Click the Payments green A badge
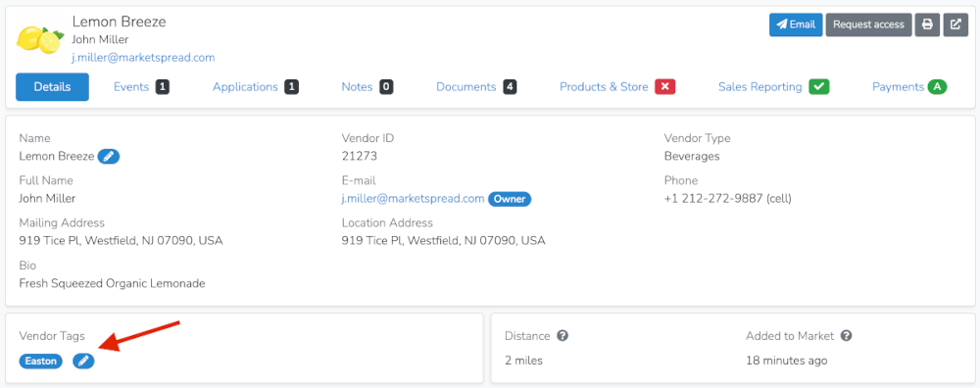Screen dimensions: 980x388 pos(937,87)
